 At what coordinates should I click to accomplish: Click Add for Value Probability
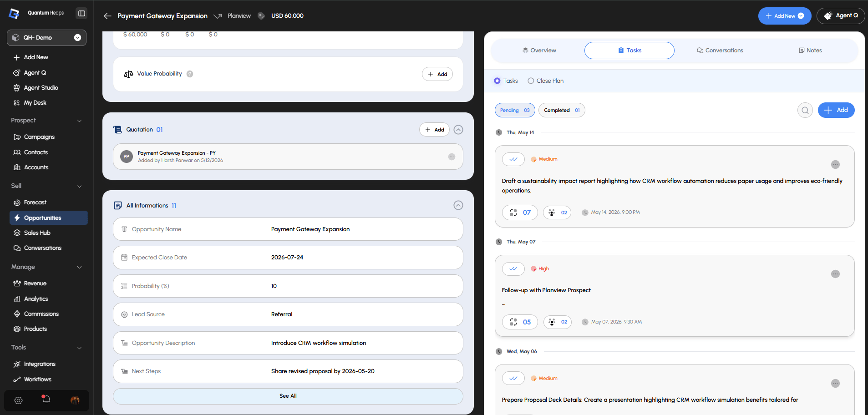437,74
